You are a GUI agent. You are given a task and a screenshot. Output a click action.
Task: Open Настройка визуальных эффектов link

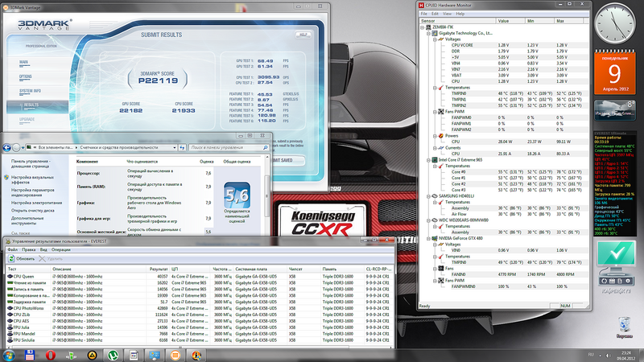[x=32, y=179]
